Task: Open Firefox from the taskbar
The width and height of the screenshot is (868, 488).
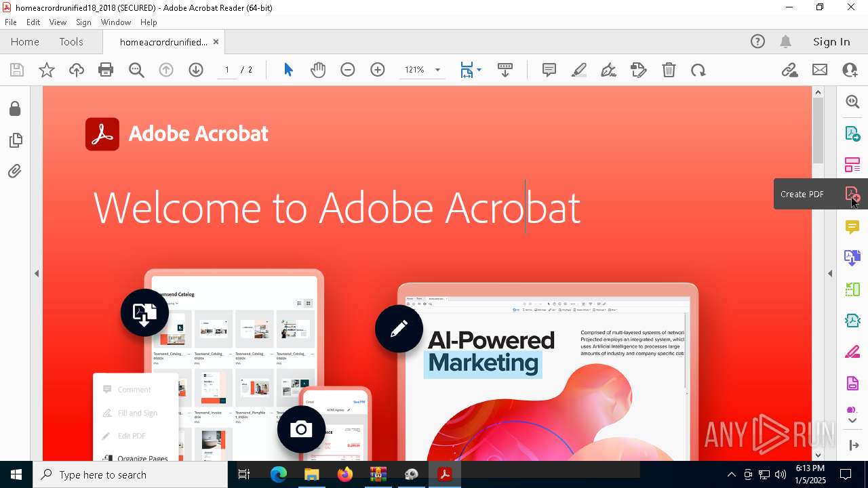Action: pyautogui.click(x=345, y=474)
